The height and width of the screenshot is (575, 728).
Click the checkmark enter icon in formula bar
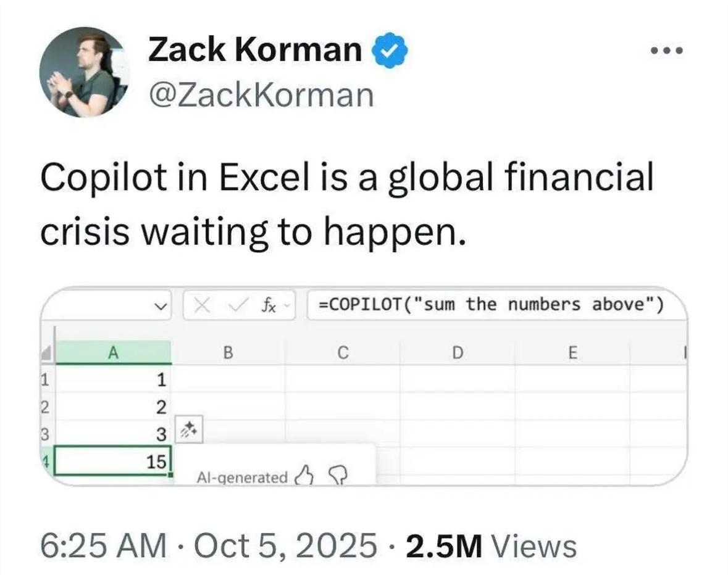point(238,305)
